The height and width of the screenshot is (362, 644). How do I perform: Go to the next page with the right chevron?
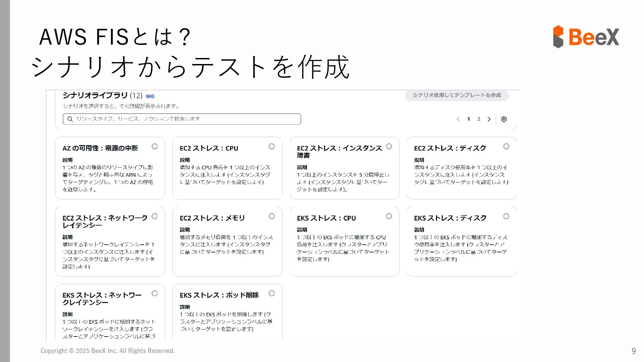(489, 119)
